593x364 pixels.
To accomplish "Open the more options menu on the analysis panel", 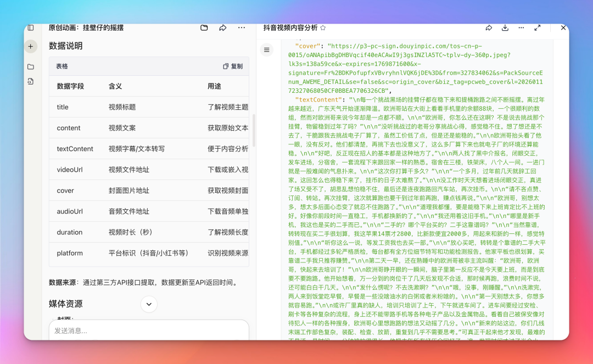I will [x=521, y=27].
